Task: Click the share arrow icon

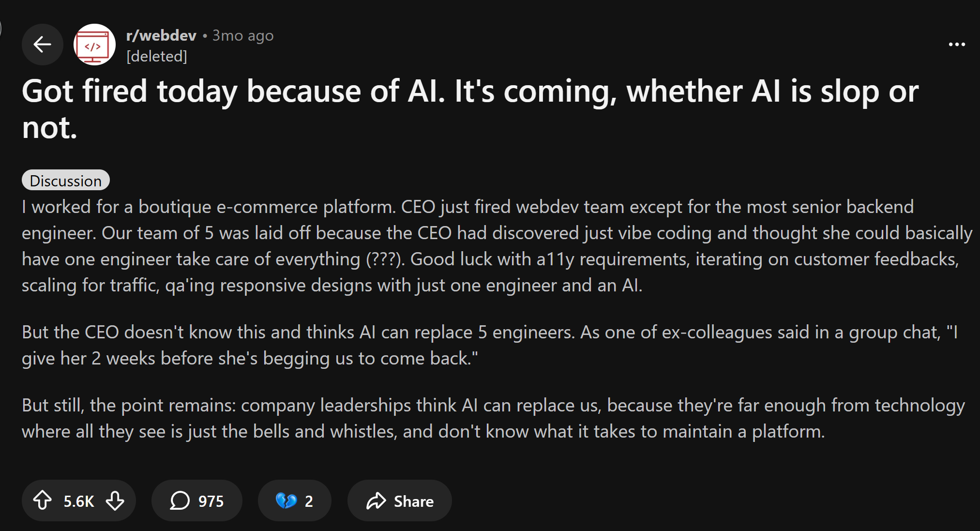Action: [376, 501]
